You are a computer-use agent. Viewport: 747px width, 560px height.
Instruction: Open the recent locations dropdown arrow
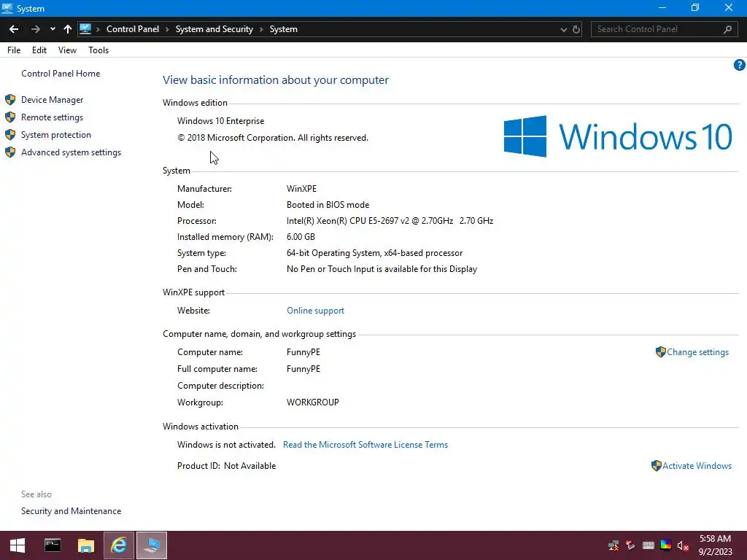53,29
